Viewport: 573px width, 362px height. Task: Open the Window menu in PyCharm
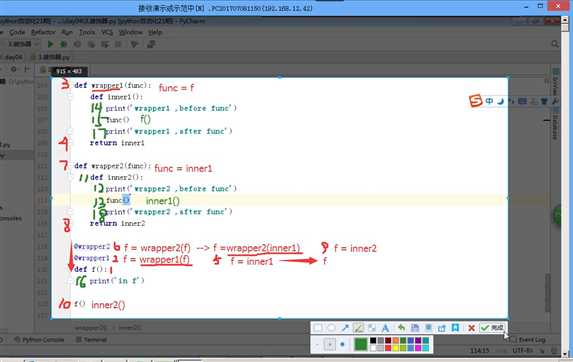click(130, 32)
